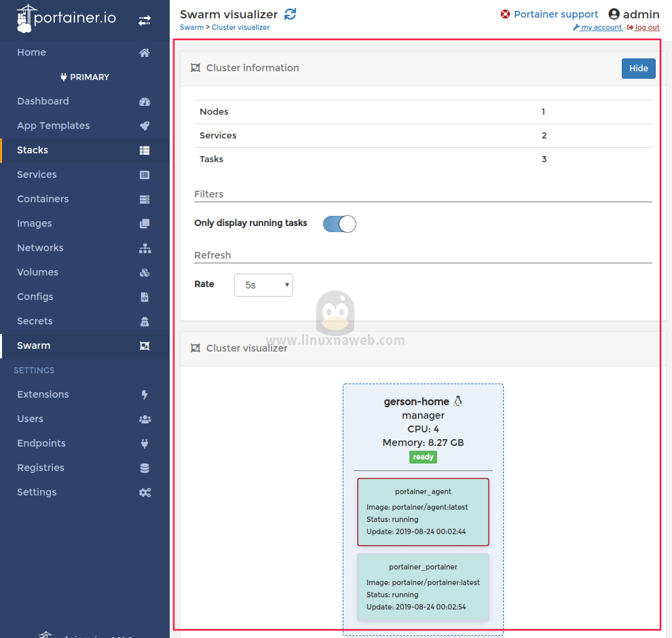Click the Portainer.io logo
This screenshot has height=638, width=672.
tap(67, 18)
